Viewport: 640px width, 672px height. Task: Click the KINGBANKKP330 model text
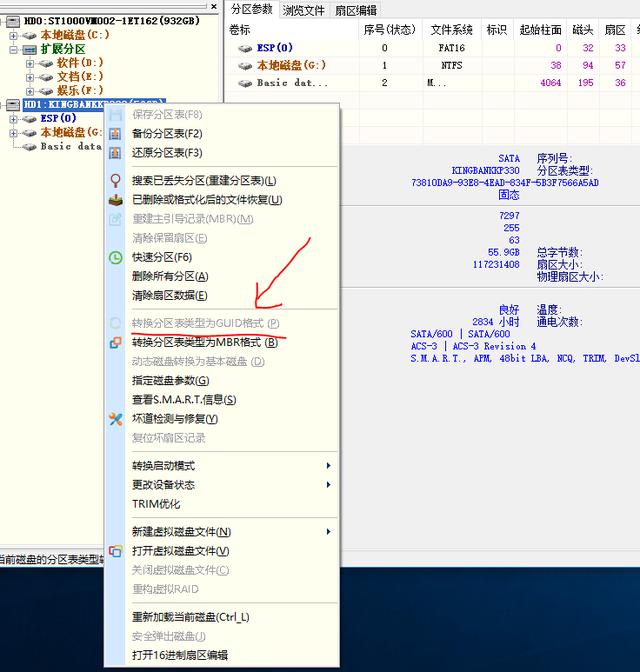pyautogui.click(x=486, y=171)
